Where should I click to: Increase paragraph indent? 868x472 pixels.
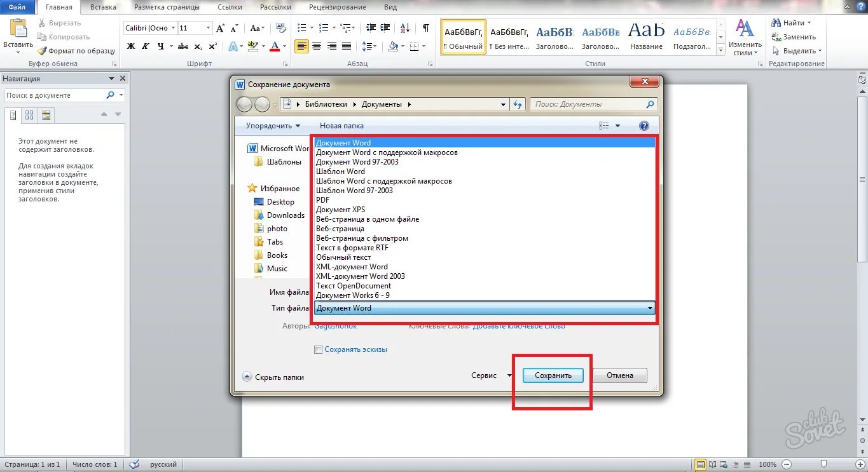click(385, 28)
